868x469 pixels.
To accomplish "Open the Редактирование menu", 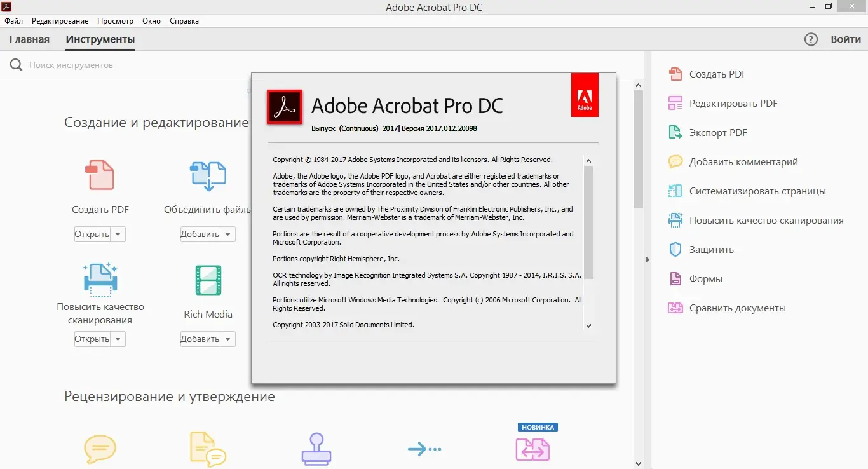I will pos(60,21).
